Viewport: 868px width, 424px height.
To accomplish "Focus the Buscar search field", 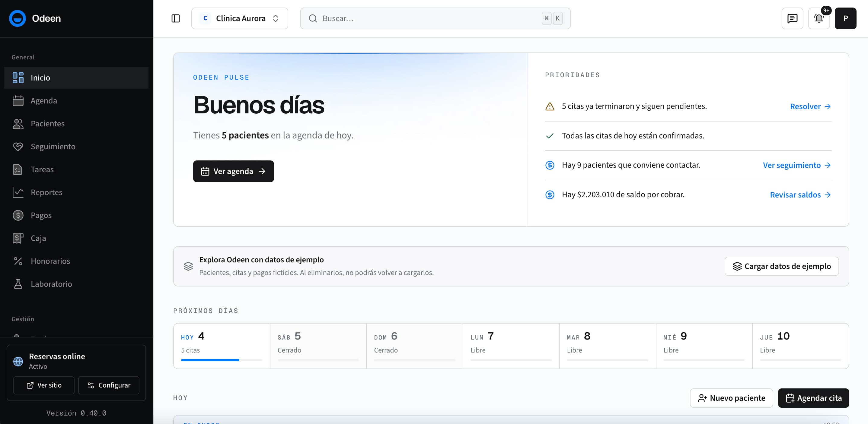I will tap(435, 18).
